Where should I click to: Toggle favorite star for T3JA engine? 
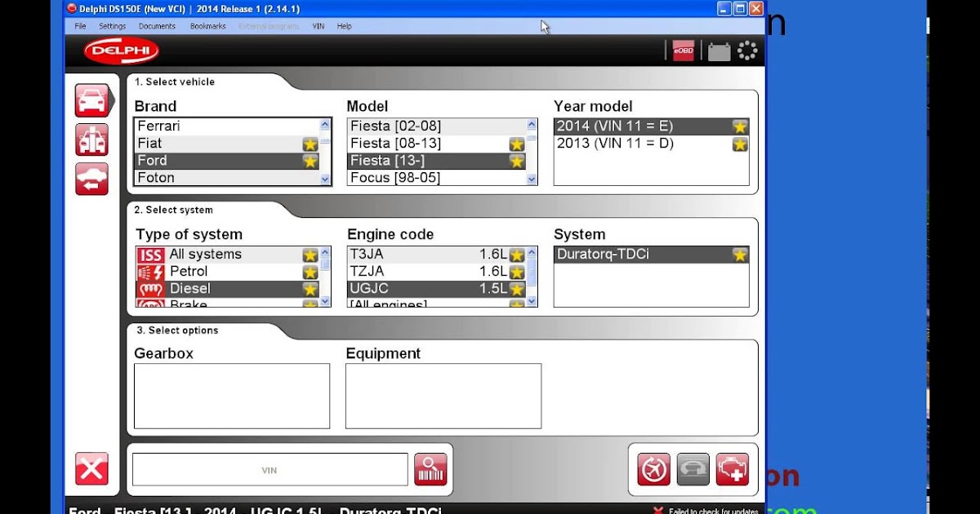517,255
